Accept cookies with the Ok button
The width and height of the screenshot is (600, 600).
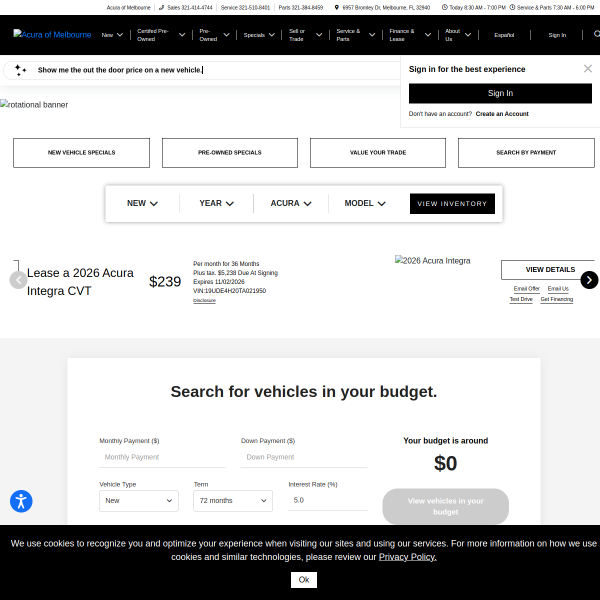pos(304,580)
